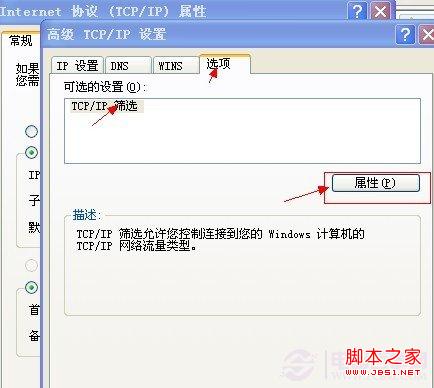Click empty area of optional settings listbox
This screenshot has height=388, width=434.
pyautogui.click(x=242, y=138)
